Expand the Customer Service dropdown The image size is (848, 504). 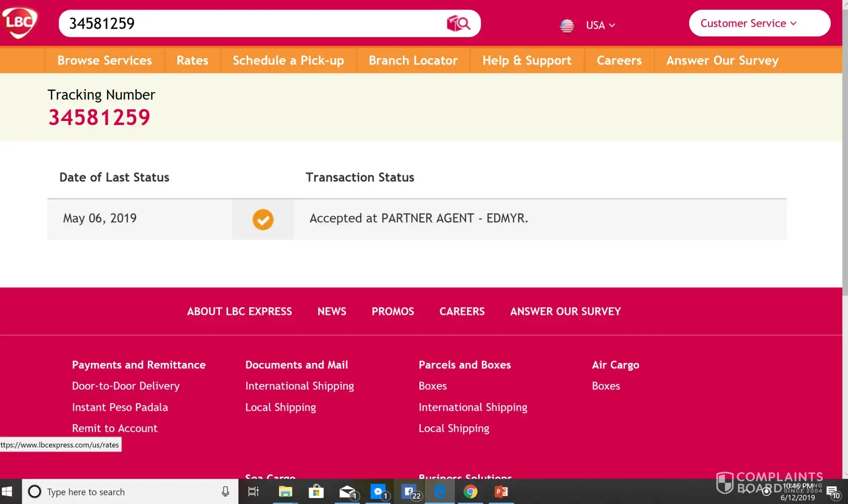pos(760,23)
